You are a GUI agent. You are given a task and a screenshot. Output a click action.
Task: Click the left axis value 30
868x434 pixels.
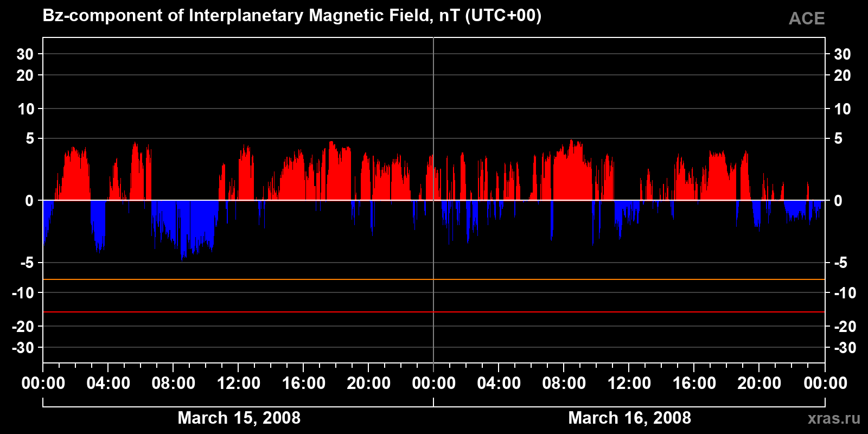point(25,54)
